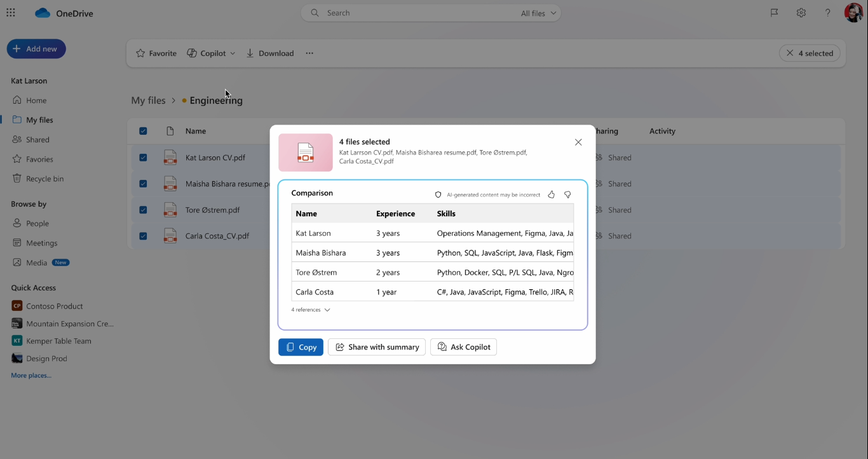868x459 pixels.
Task: Close the 4 files selected dialog
Action: tap(578, 142)
